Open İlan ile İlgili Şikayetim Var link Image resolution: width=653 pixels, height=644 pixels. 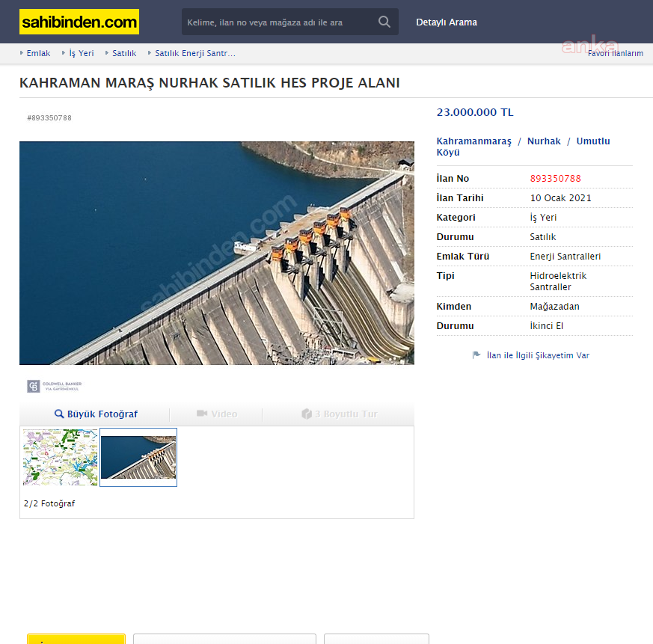pyautogui.click(x=538, y=355)
